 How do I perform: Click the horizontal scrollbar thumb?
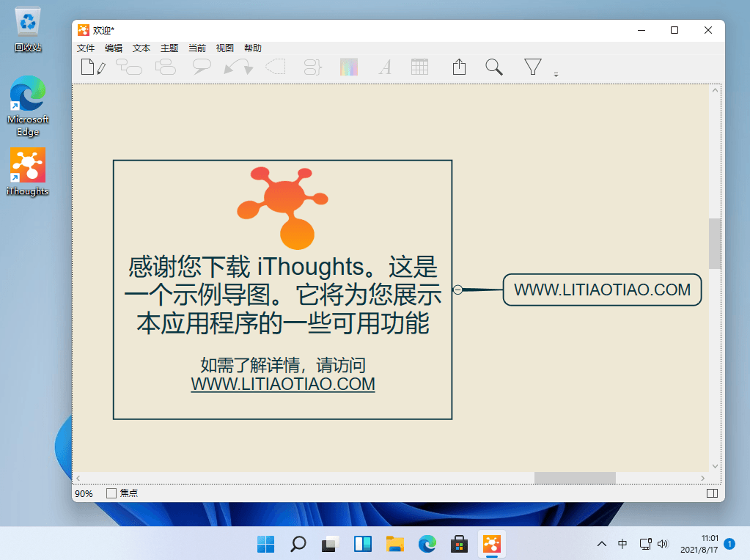coord(575,478)
